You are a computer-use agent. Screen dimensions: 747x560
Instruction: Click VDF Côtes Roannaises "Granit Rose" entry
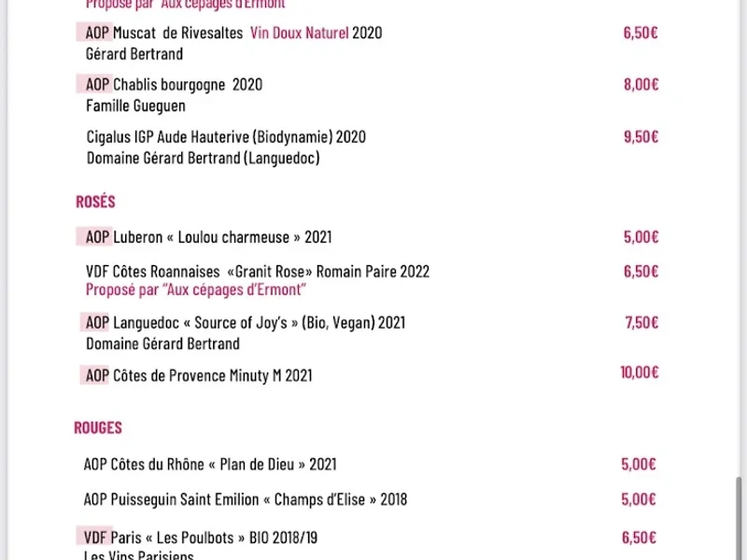(x=258, y=272)
